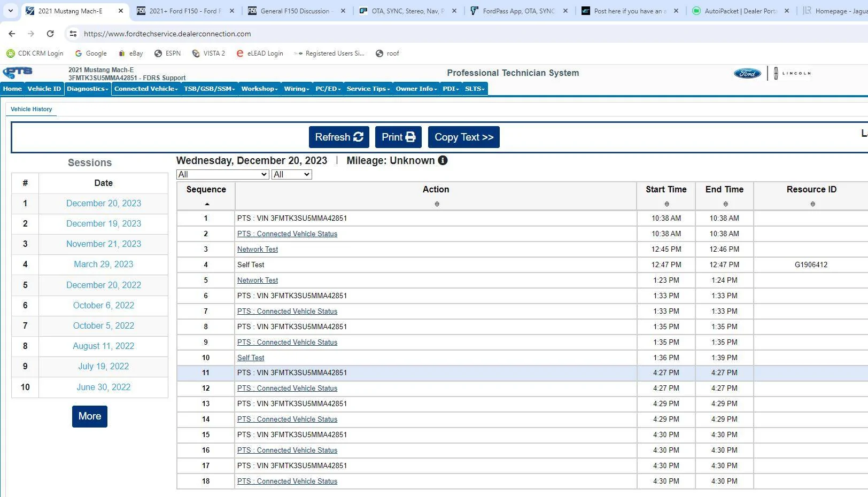This screenshot has width=868, height=497.
Task: Expand the Diagnostics menu
Action: [88, 89]
